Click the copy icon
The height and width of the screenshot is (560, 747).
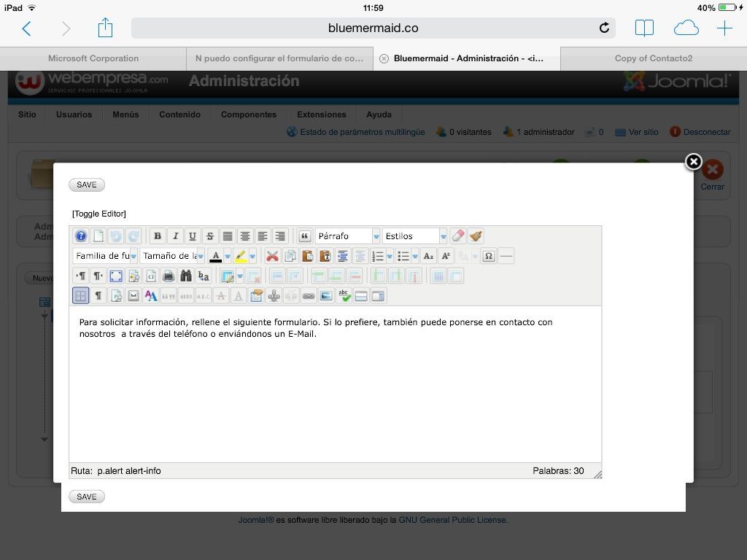point(290,256)
